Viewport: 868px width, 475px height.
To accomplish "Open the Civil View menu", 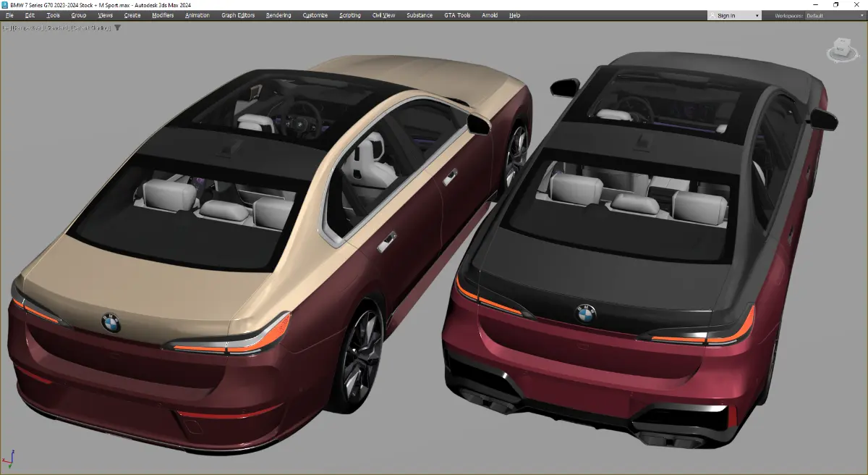I will pyautogui.click(x=383, y=15).
